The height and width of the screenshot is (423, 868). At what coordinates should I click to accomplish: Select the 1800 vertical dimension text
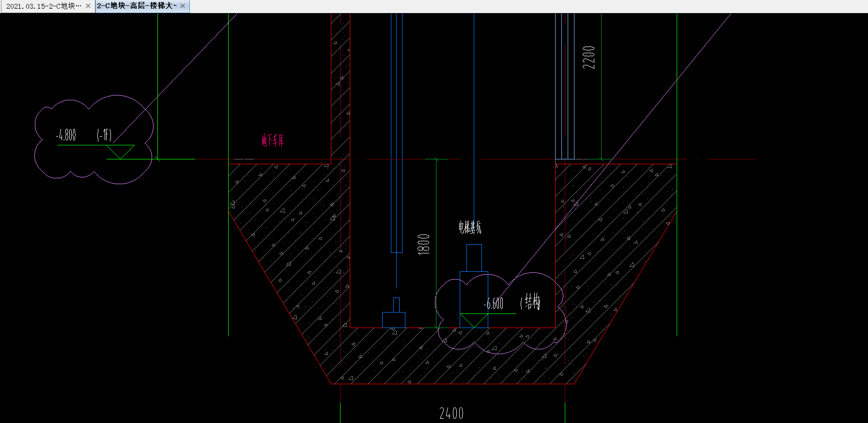(423, 244)
